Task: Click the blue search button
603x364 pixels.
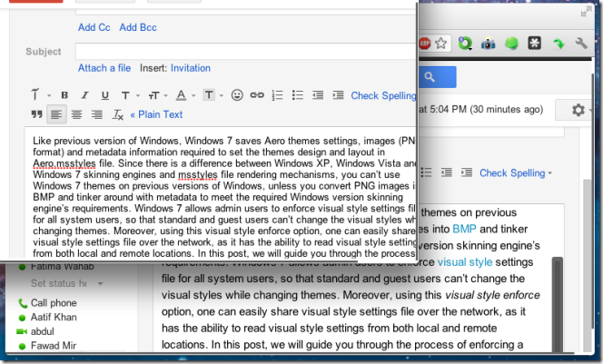Action: coord(437,77)
